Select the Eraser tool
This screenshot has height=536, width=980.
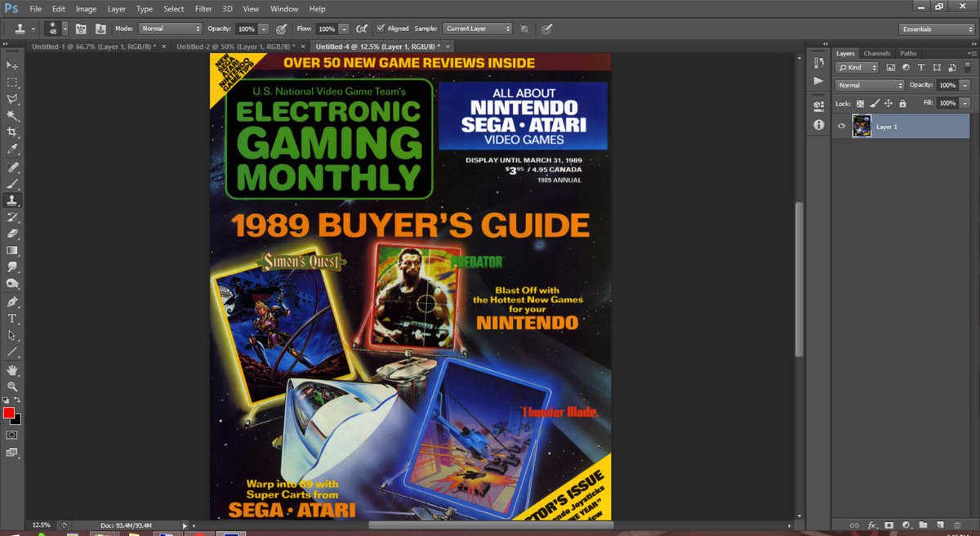(12, 234)
